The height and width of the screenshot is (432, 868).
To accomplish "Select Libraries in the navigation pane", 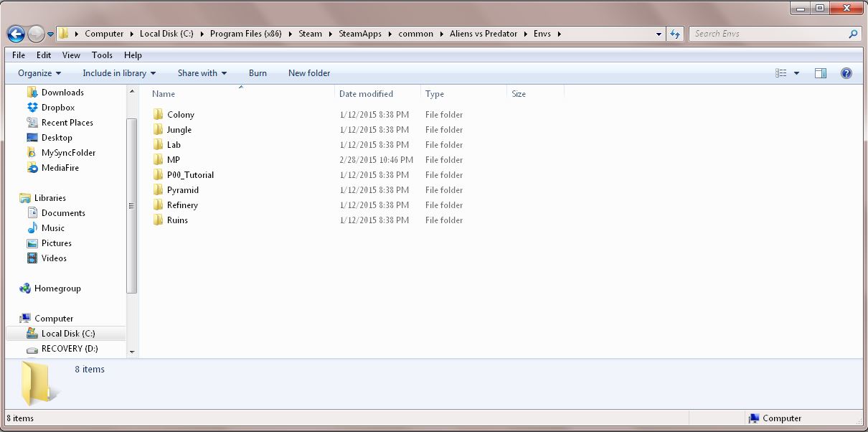I will [x=50, y=198].
